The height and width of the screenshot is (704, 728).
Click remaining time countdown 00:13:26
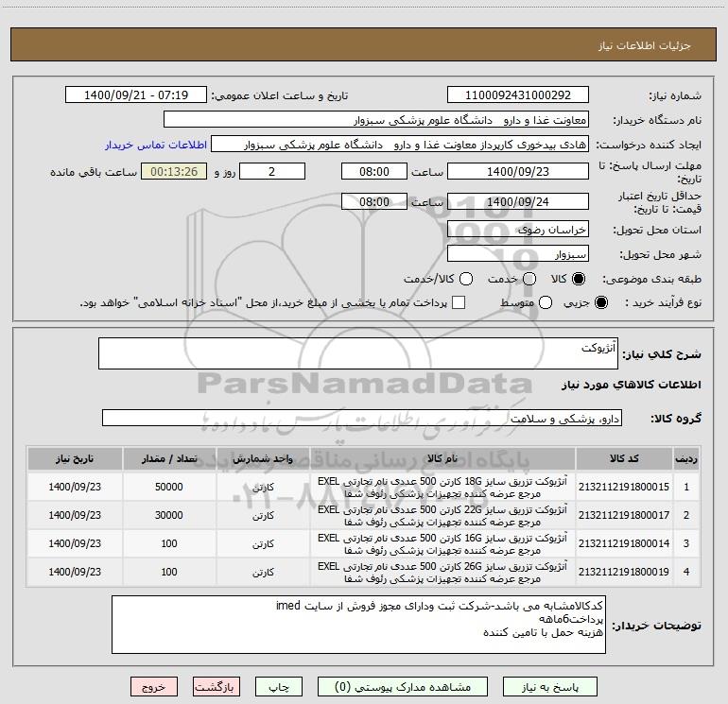174,171
